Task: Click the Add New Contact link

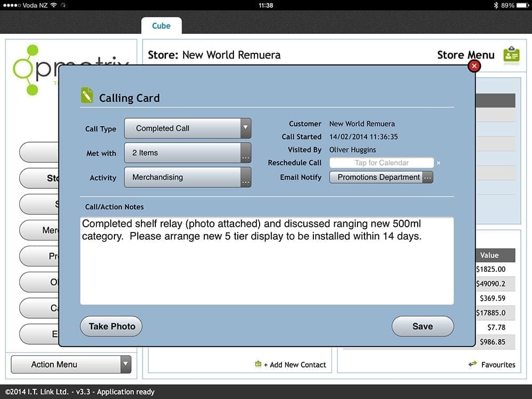Action: [295, 365]
